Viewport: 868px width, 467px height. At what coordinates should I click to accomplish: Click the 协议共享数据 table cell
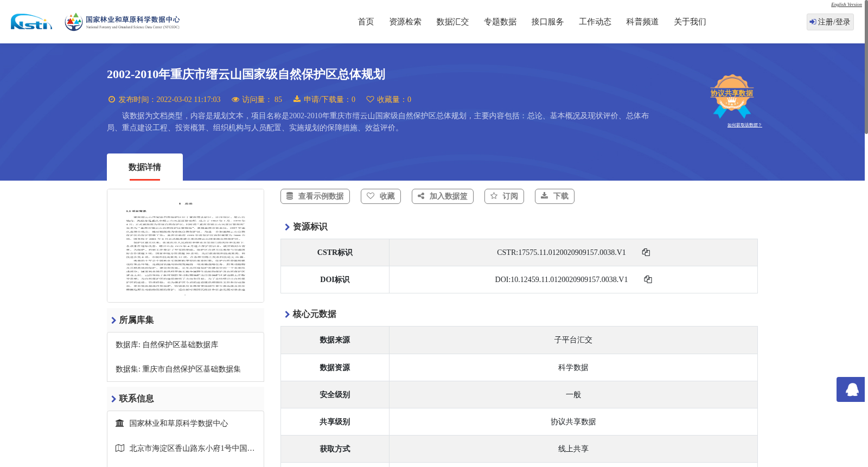click(573, 421)
